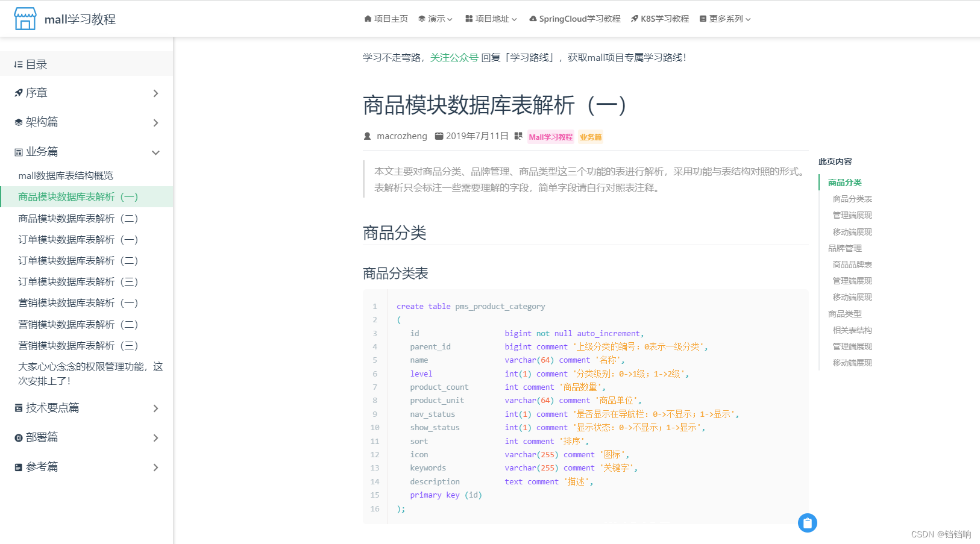Open the 更多系列 dropdown arrow
Screen dimensions: 980x544
748,19
